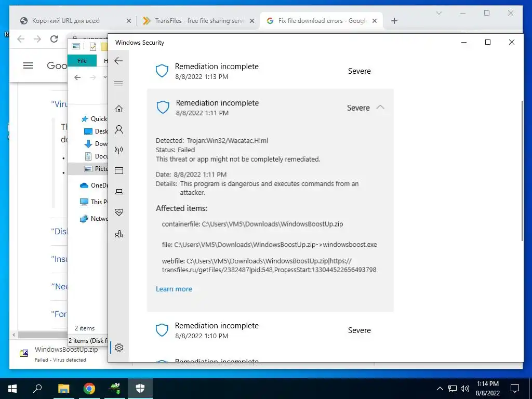The height and width of the screenshot is (399, 532).
Task: Select Quick access in Explorer tree
Action: click(x=95, y=119)
